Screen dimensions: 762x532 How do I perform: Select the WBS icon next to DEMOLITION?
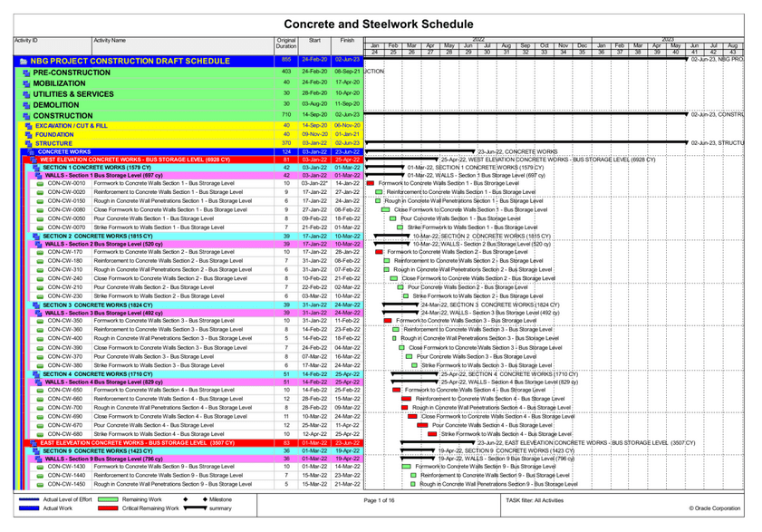point(26,105)
